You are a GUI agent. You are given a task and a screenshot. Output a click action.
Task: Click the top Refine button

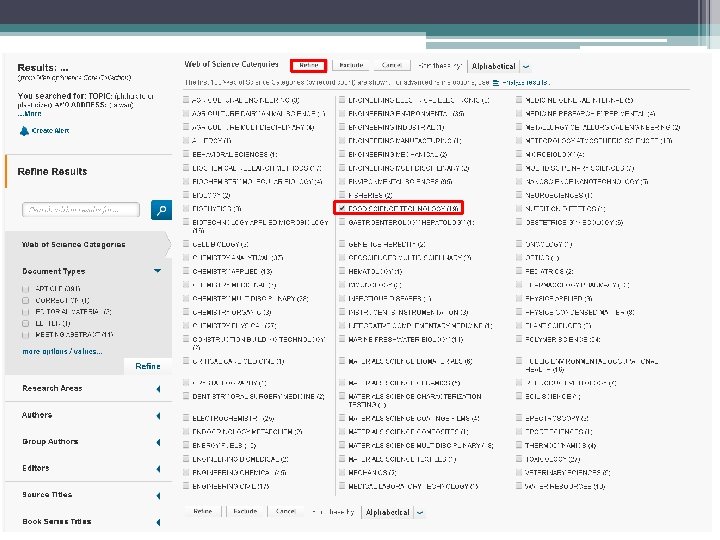click(x=309, y=66)
